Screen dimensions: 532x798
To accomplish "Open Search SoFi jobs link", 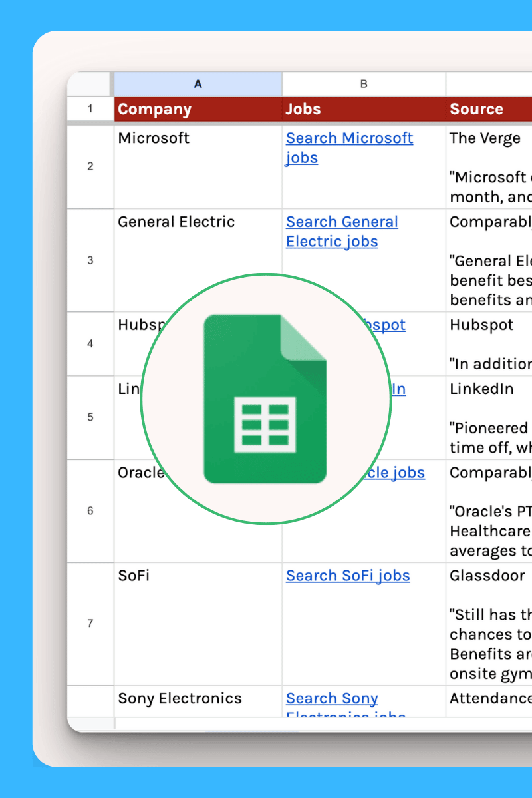I will click(x=348, y=576).
